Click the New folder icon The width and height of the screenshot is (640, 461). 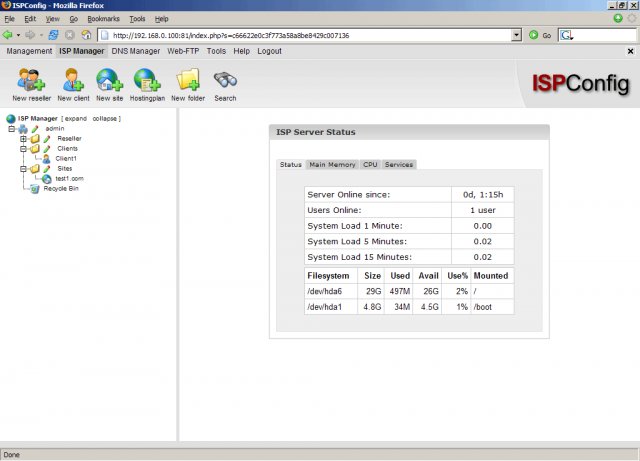pos(188,80)
